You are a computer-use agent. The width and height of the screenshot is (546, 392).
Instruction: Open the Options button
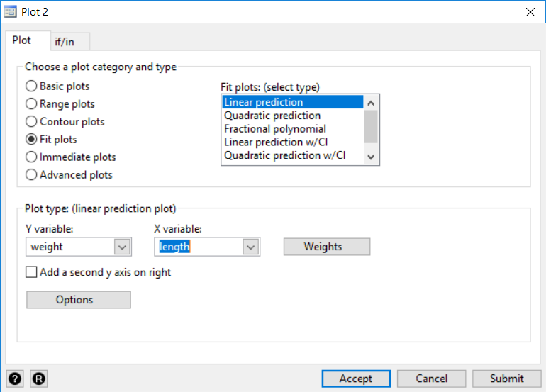78,300
